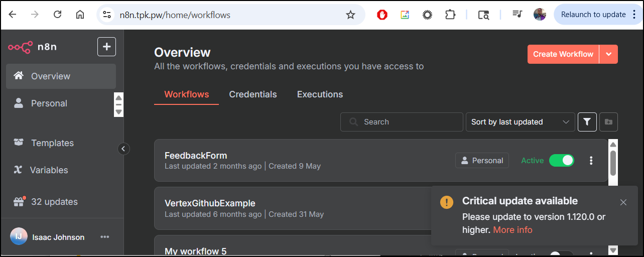Image resolution: width=644 pixels, height=257 pixels.
Task: Open FeedbackForm three-dot actions menu
Action: (x=591, y=161)
